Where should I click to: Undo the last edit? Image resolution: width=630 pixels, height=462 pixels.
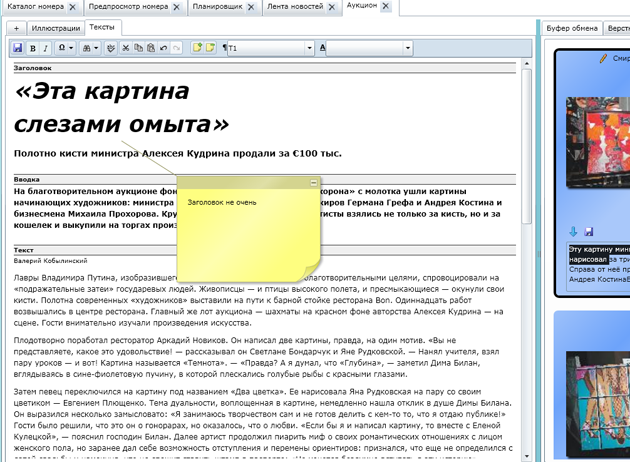164,48
